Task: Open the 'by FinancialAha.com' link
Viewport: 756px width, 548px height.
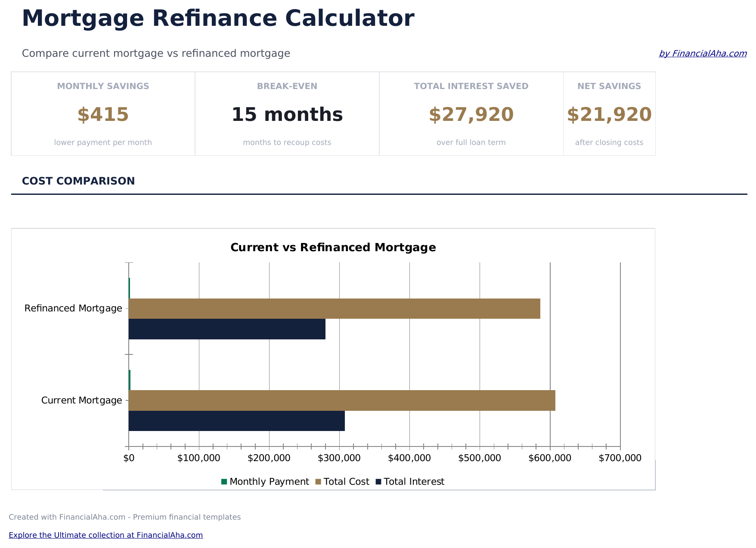Action: 703,53
